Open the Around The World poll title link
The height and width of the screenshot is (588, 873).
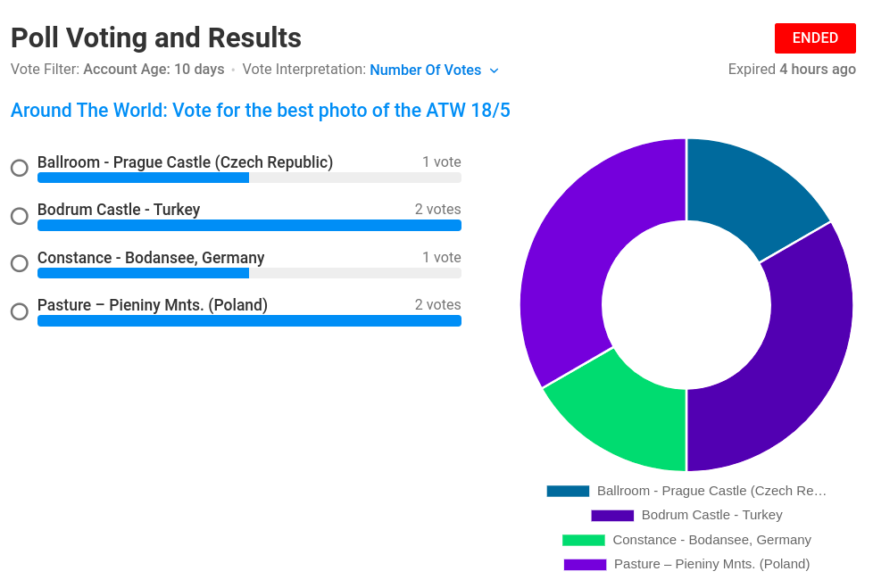(260, 110)
